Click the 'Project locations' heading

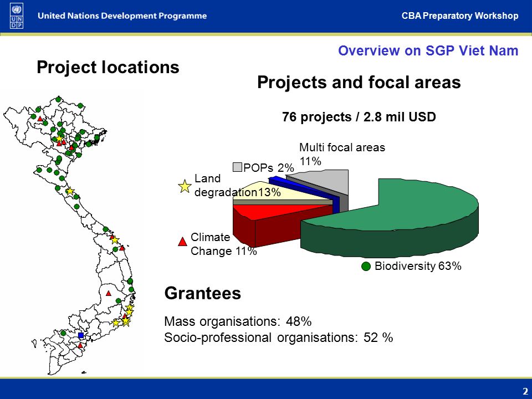point(108,67)
